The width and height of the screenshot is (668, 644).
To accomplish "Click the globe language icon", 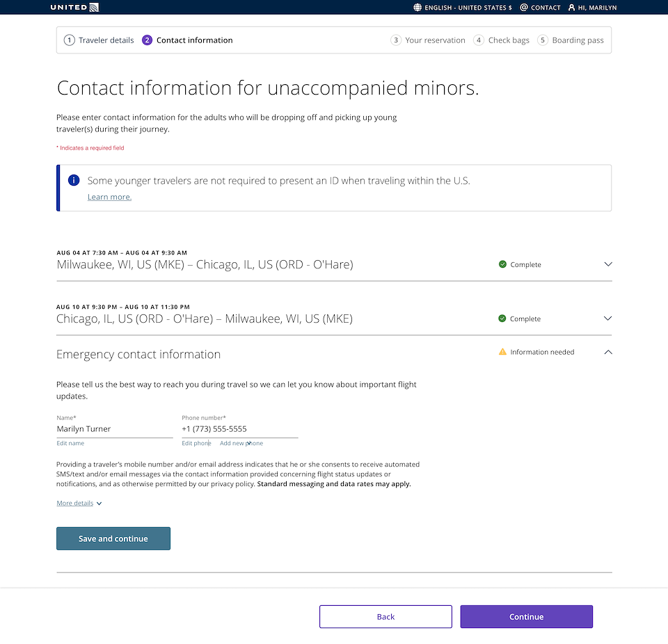I will coord(417,7).
